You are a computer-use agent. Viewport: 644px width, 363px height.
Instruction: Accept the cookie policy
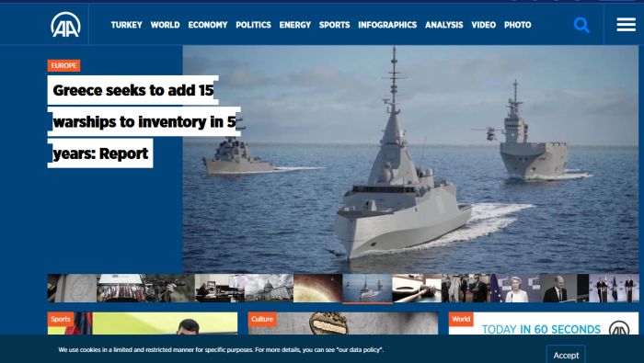[x=566, y=355]
